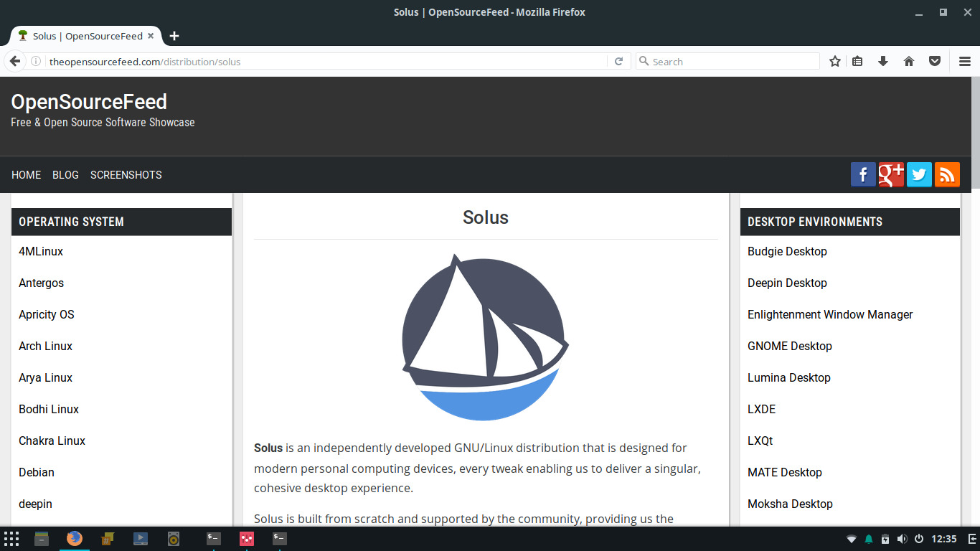Open the volume icon in system tray
Screen dimensions: 980x551
click(901, 538)
